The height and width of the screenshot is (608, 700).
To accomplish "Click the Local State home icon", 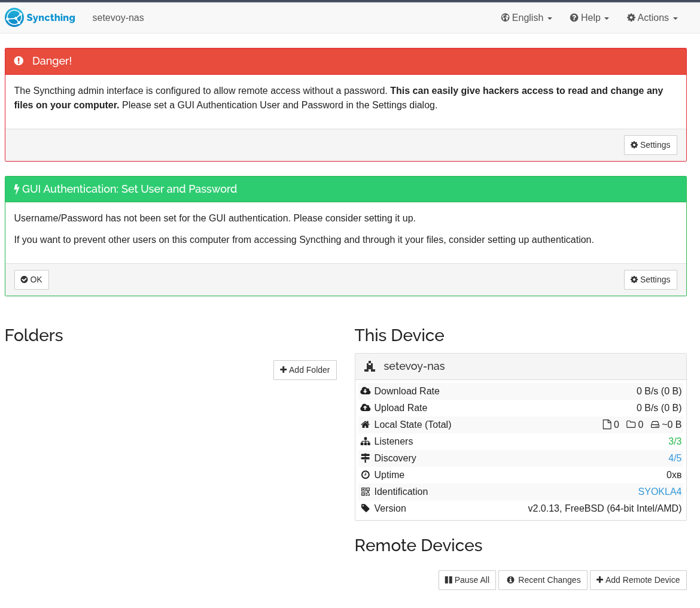I will coord(366,425).
